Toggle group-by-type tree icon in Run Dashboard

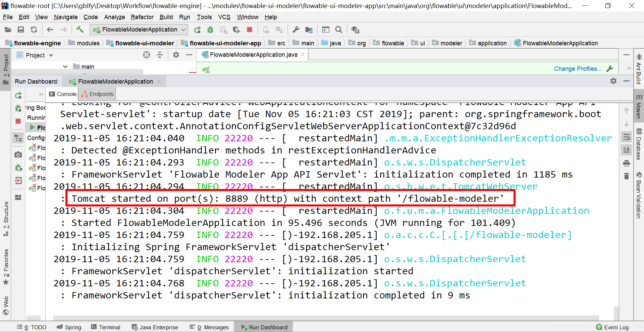click(x=18, y=138)
